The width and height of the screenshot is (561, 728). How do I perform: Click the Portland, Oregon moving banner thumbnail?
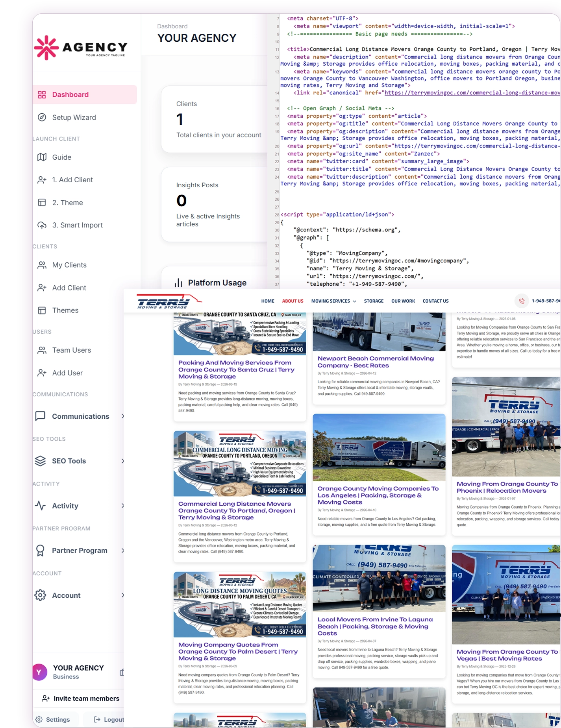[240, 464]
